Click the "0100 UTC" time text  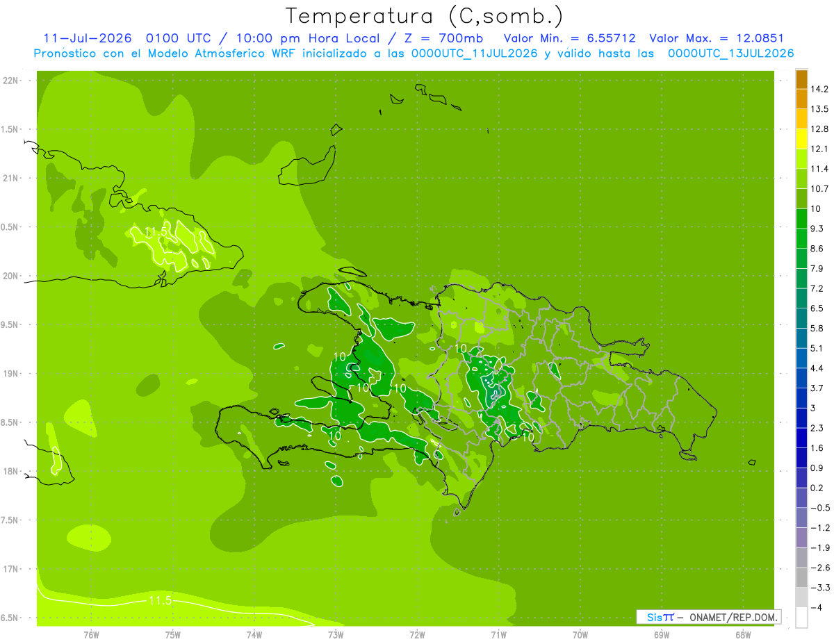coord(178,38)
